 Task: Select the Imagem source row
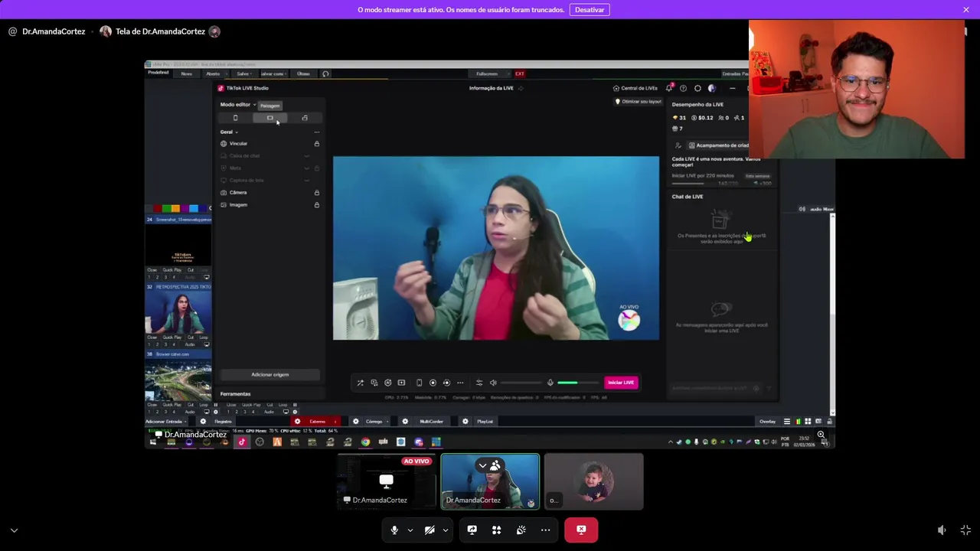click(x=269, y=204)
